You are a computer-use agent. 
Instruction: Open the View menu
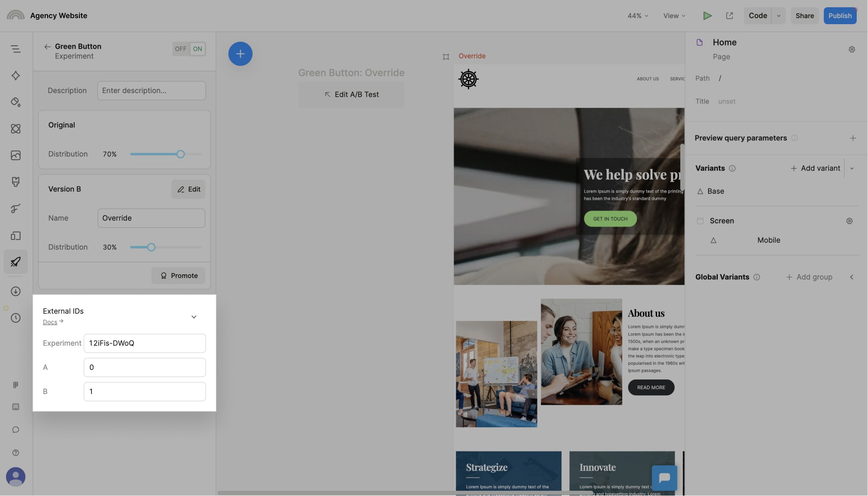[x=673, y=16]
